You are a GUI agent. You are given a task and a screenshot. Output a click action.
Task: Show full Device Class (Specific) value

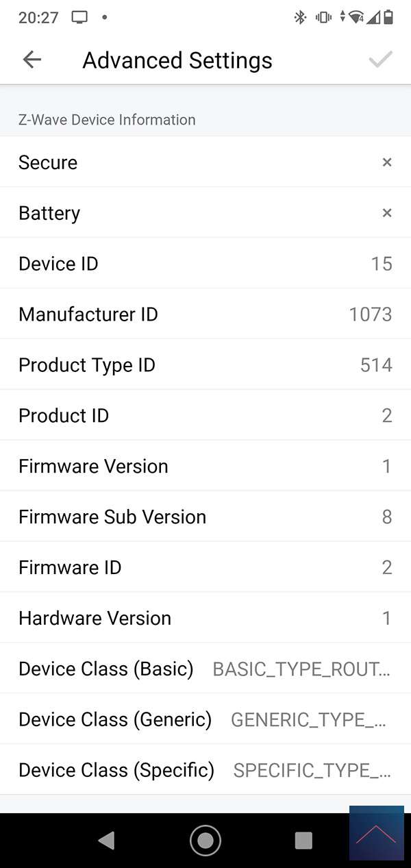(x=312, y=771)
